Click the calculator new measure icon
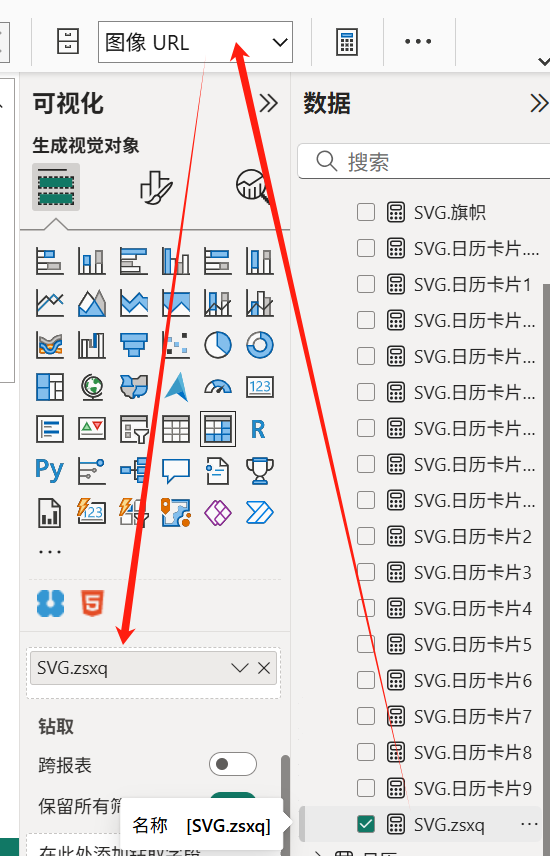Viewport: 550px width, 856px height. coord(347,42)
